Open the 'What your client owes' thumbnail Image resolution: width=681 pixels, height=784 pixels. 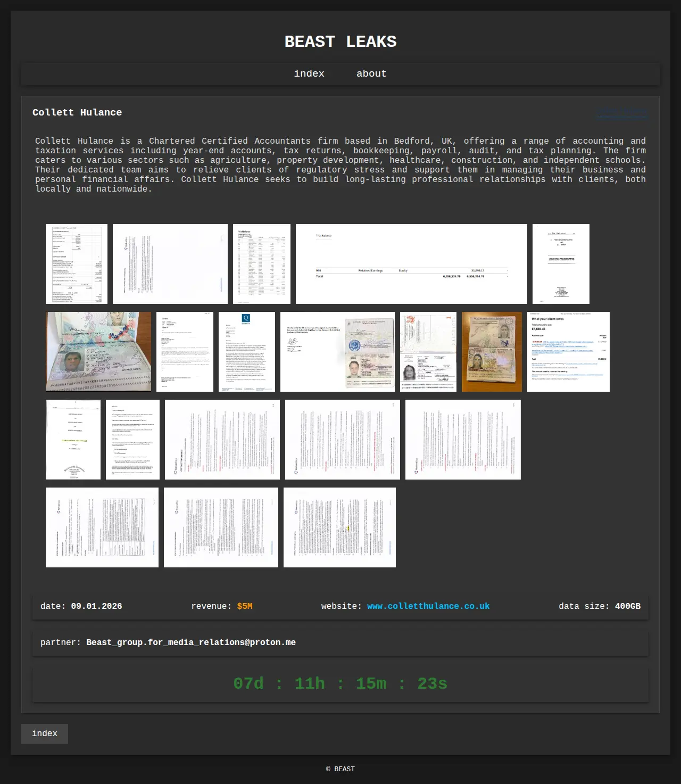click(568, 352)
